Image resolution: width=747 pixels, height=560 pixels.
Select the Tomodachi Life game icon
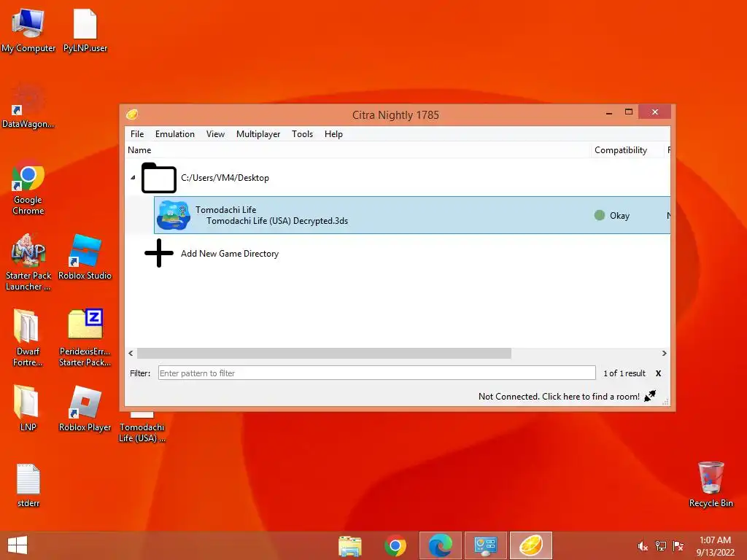click(x=174, y=215)
